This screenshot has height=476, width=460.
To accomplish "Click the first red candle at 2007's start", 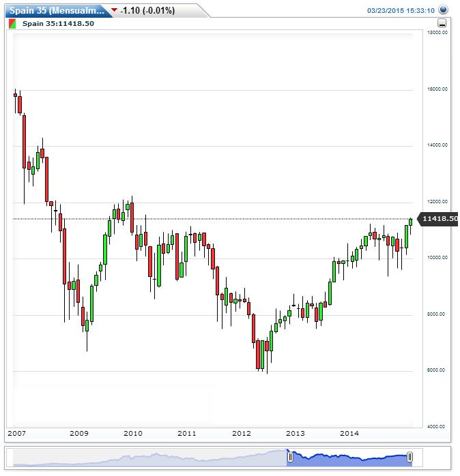I will point(16,95).
